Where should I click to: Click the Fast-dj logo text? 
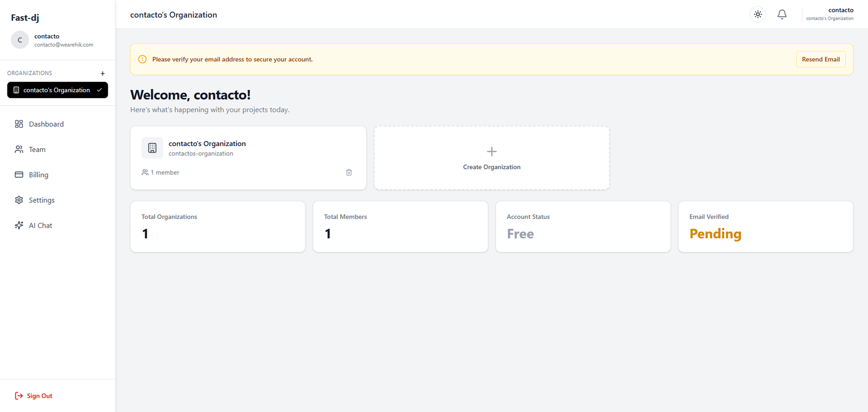click(25, 17)
